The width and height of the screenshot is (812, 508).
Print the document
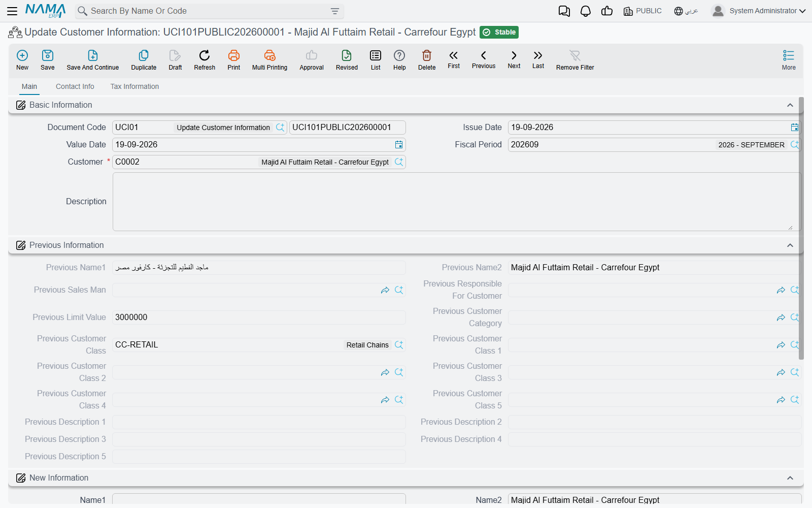[234, 60]
